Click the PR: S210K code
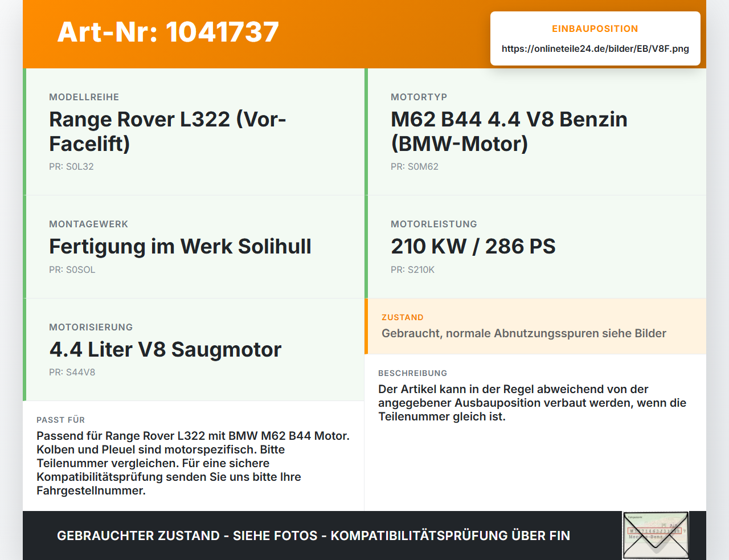729x560 pixels. click(x=412, y=269)
